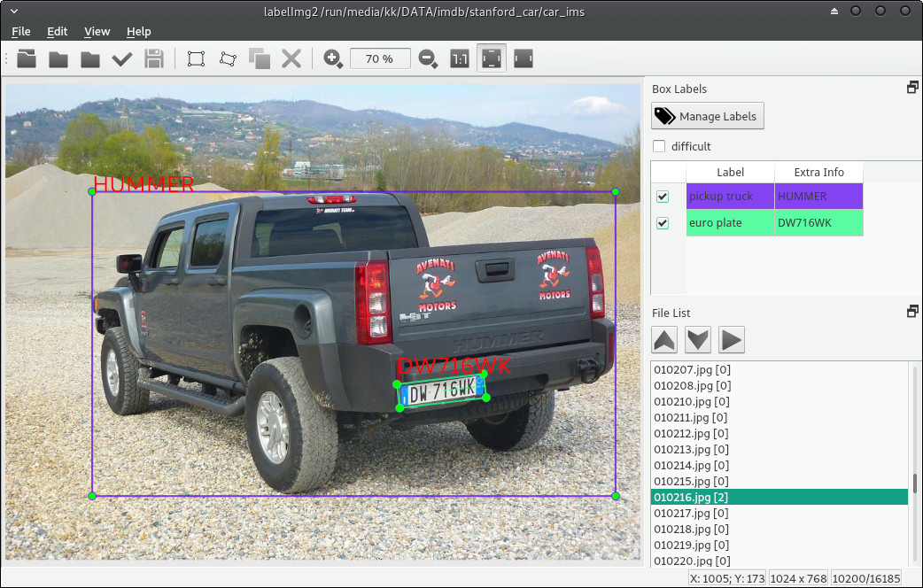This screenshot has height=588, width=923.
Task: Select 010212.jpg [0] in file list
Action: (780, 433)
